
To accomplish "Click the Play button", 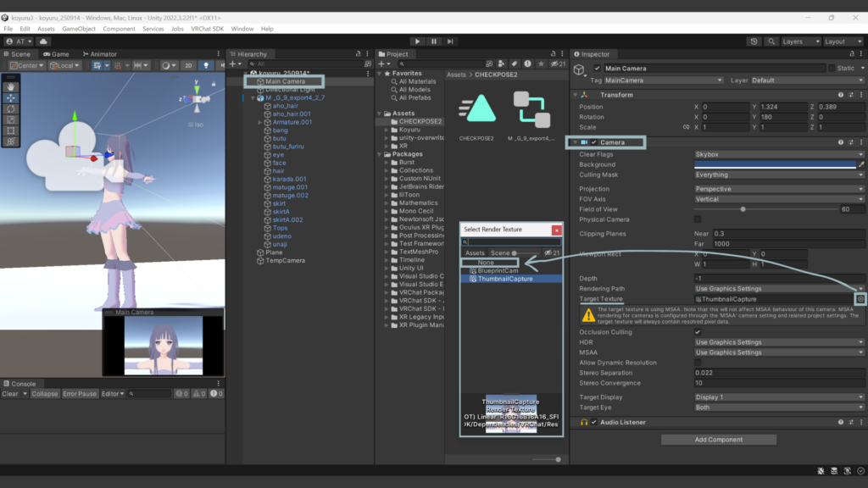I will 416,41.
